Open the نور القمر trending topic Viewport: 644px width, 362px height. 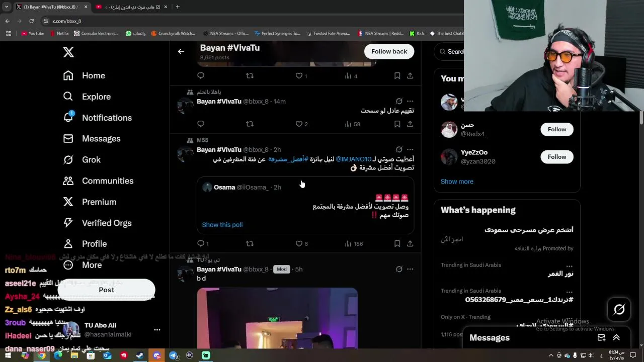point(560,274)
